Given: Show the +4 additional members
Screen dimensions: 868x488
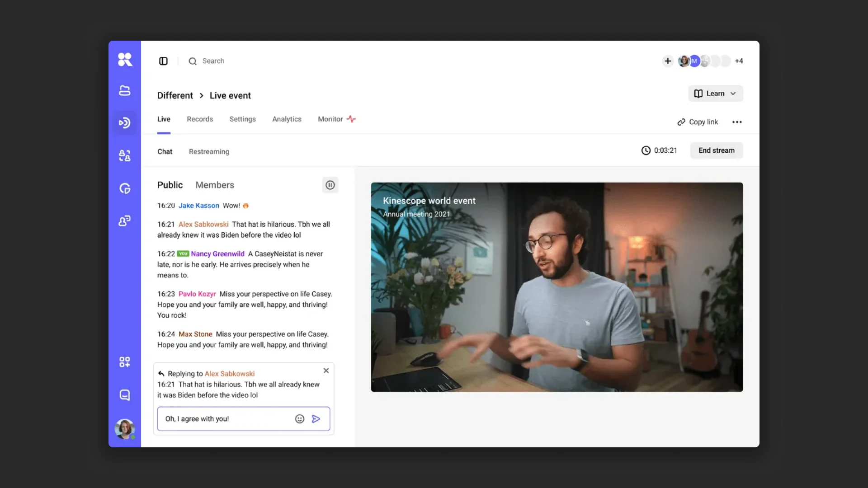Looking at the screenshot, I should coord(739,61).
